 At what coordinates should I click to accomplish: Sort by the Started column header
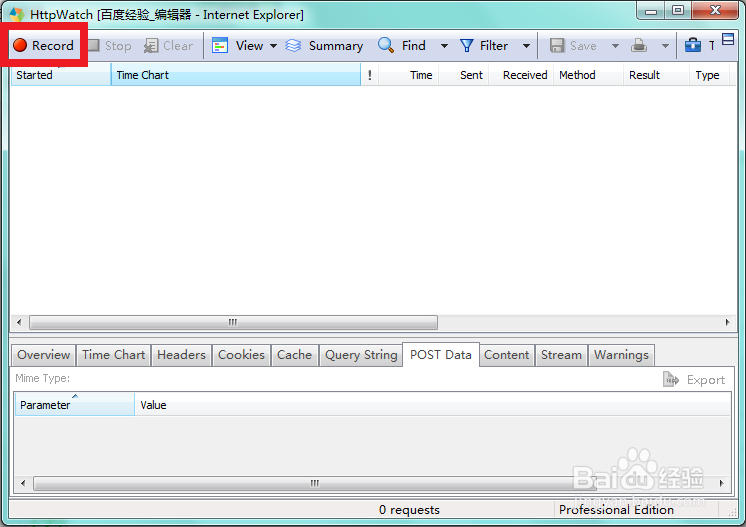(60, 75)
